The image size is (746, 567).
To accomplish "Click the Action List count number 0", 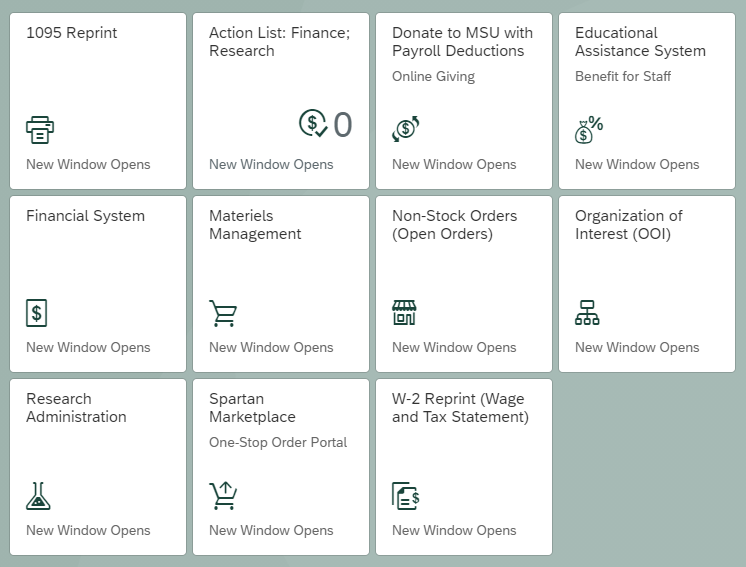I will pyautogui.click(x=342, y=125).
